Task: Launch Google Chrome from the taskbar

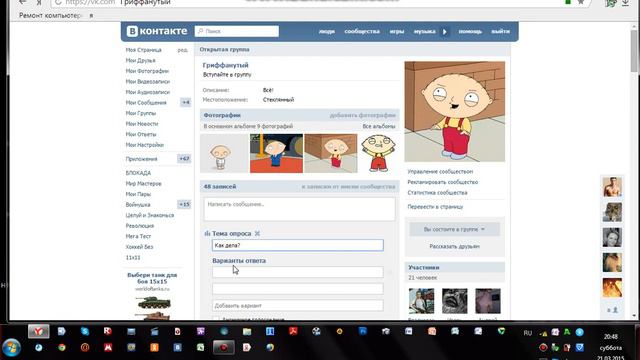Action: click(x=62, y=347)
